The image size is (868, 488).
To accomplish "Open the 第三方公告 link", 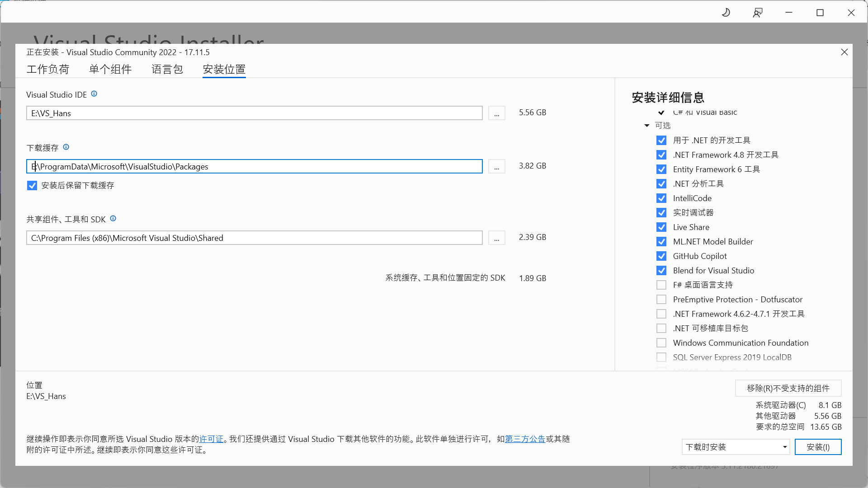I will [525, 439].
